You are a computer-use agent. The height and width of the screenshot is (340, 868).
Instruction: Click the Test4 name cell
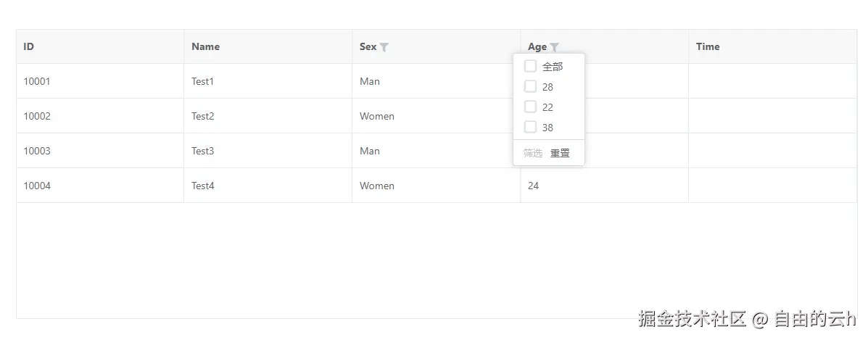pyautogui.click(x=203, y=186)
